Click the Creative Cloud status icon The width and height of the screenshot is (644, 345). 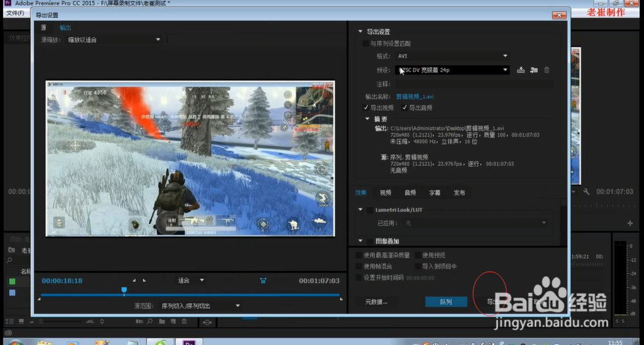tap(8, 333)
